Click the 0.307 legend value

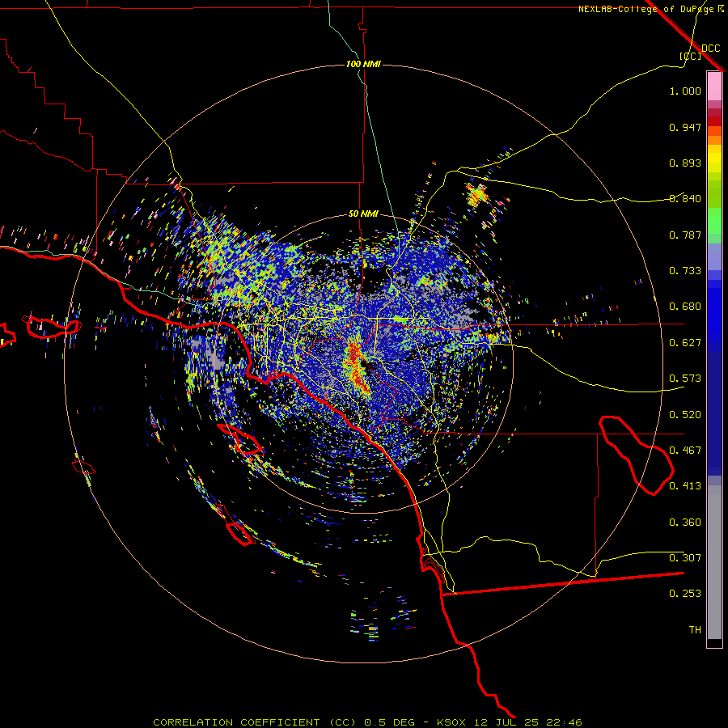point(685,558)
